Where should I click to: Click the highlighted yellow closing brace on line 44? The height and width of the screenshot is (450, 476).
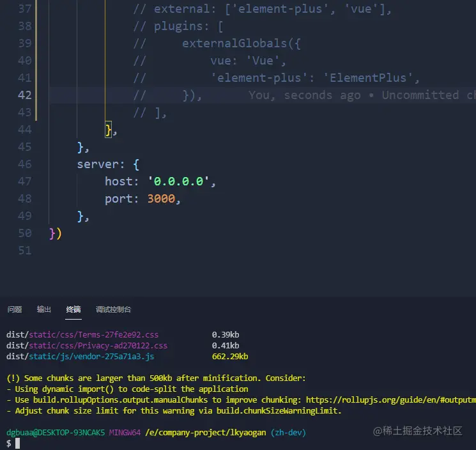point(109,130)
